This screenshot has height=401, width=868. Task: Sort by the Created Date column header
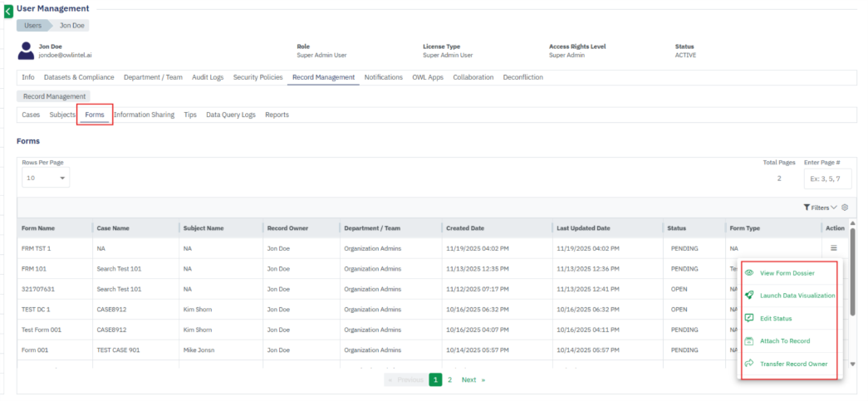tap(465, 227)
